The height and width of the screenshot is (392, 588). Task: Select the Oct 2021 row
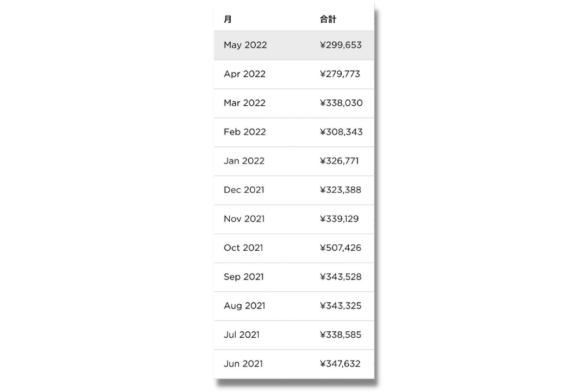(294, 248)
